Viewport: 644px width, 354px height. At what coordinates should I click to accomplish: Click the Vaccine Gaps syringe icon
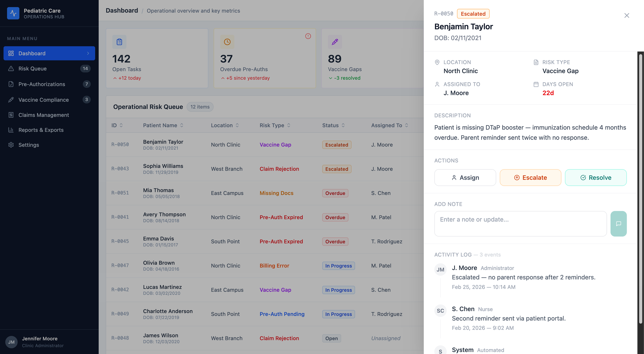335,42
